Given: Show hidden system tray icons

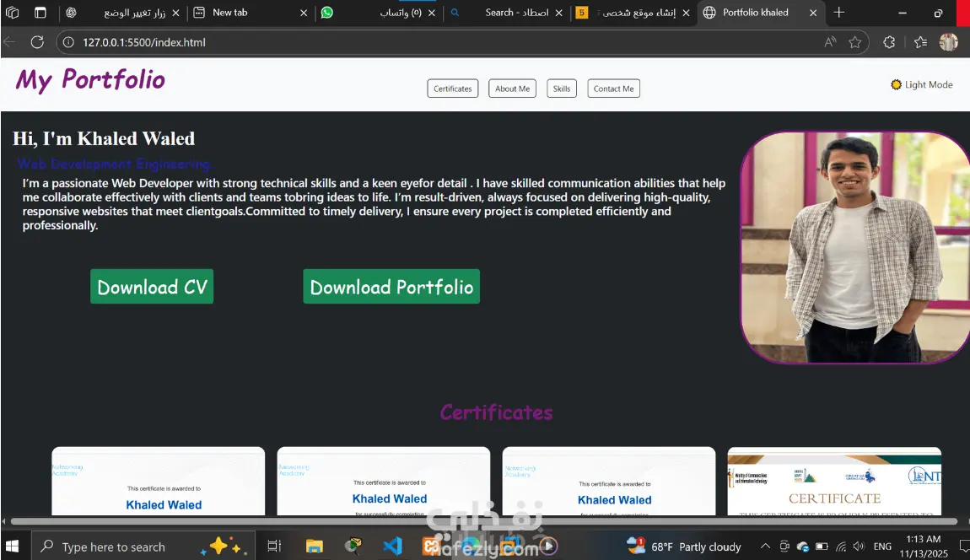Looking at the screenshot, I should [765, 547].
